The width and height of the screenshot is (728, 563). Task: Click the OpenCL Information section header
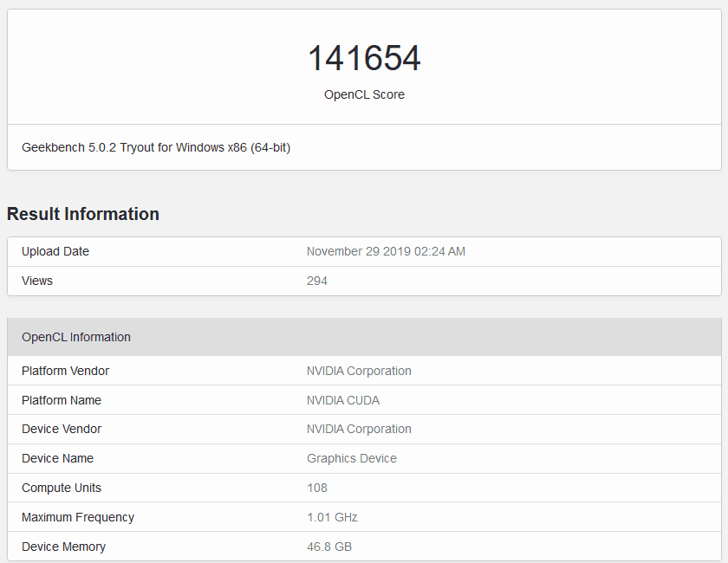(x=76, y=337)
